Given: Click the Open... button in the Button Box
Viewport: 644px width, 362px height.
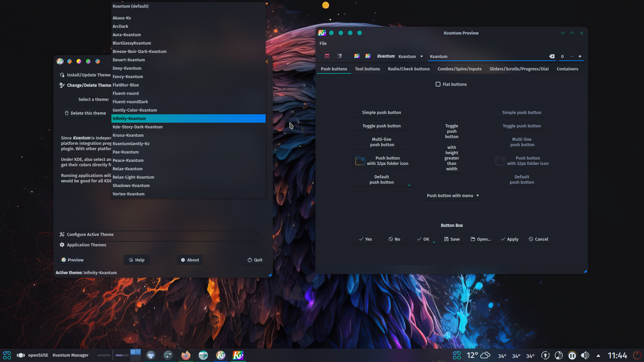Looking at the screenshot, I should coord(481,239).
